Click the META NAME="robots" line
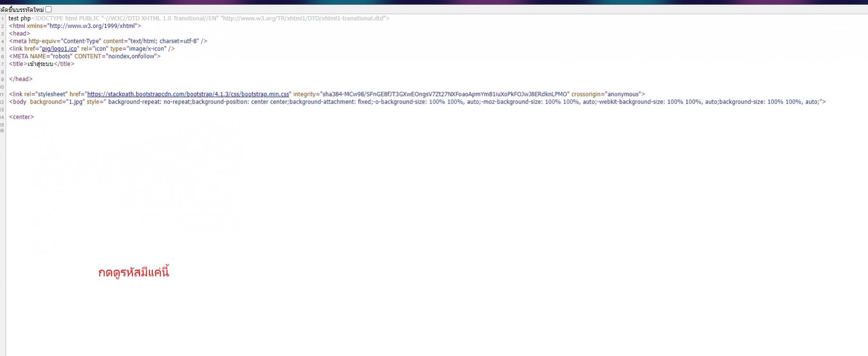Image resolution: width=868 pixels, height=356 pixels. [x=85, y=56]
